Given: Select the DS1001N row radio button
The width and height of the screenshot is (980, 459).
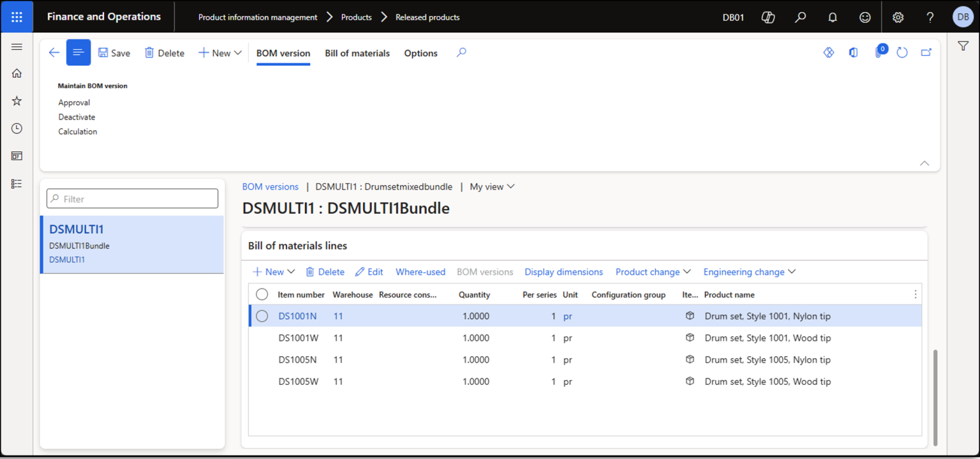Looking at the screenshot, I should point(262,315).
